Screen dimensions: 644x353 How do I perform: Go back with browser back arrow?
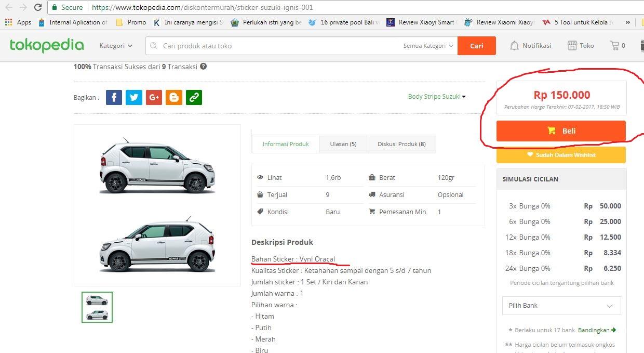click(9, 7)
